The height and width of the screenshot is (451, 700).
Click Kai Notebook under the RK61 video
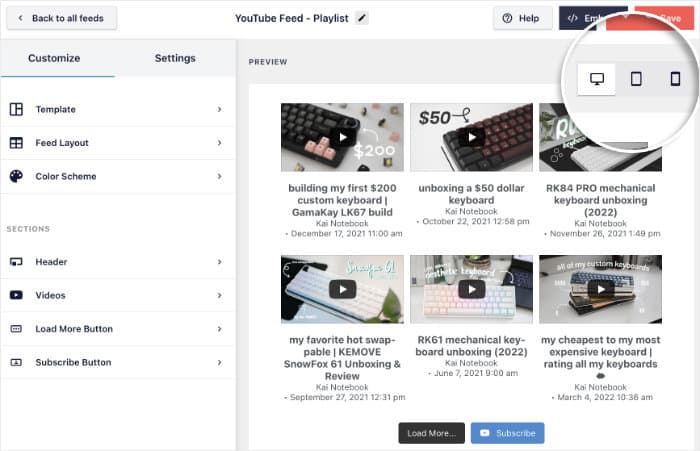pyautogui.click(x=471, y=363)
